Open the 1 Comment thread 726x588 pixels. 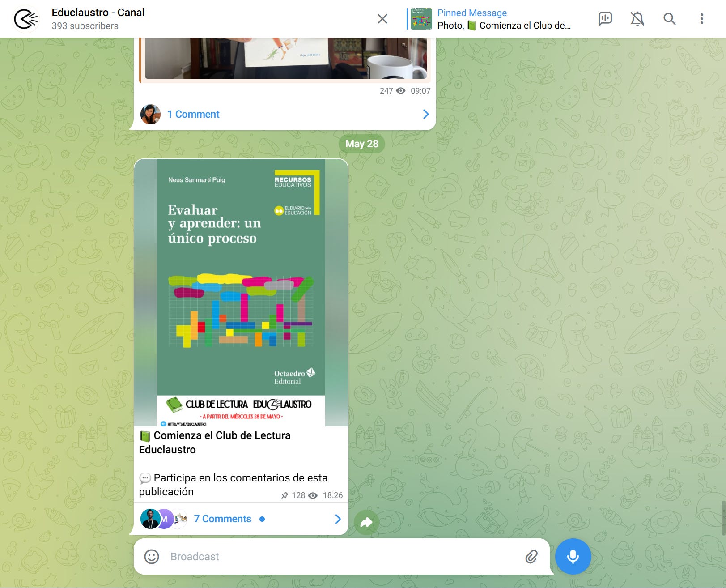[x=193, y=114]
